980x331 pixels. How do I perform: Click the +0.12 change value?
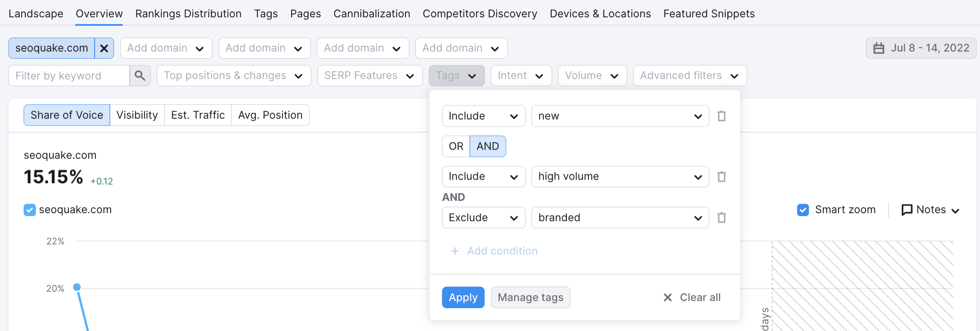click(x=102, y=181)
